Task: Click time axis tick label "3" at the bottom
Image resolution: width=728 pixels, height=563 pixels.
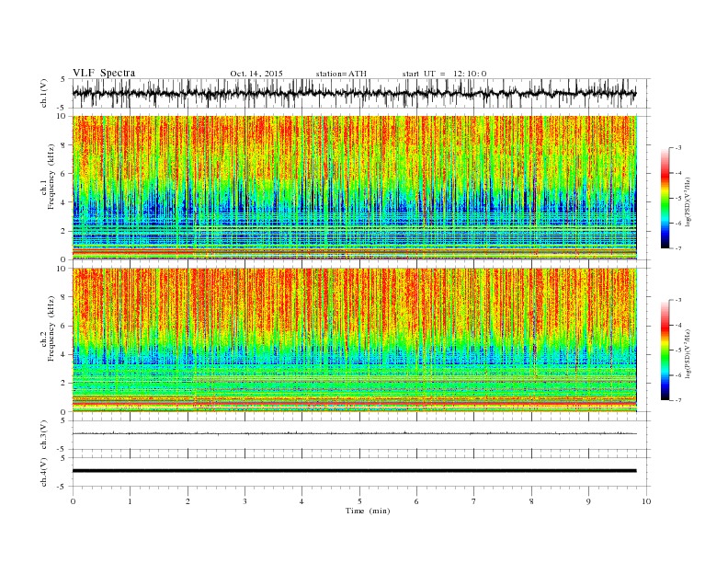Action: [x=245, y=501]
